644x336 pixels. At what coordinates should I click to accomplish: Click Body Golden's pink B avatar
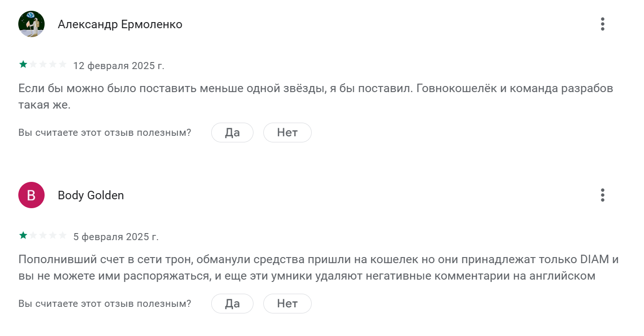tap(31, 195)
